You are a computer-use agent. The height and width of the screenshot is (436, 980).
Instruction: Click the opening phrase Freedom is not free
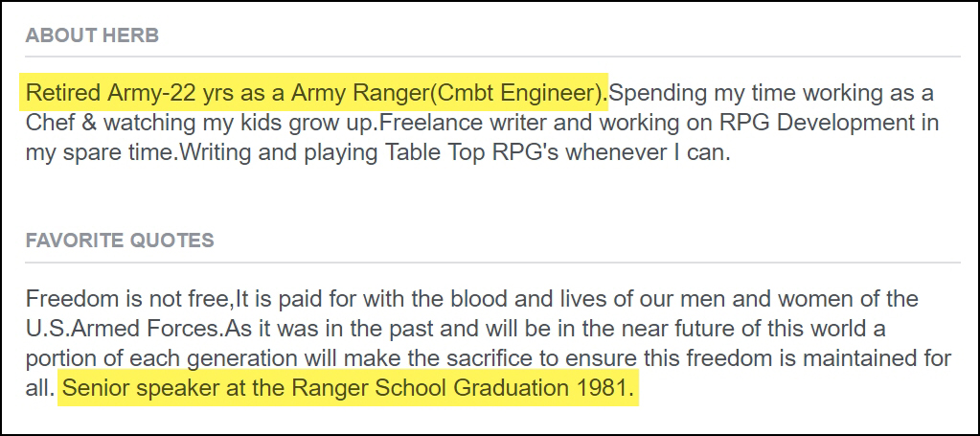pos(131,298)
